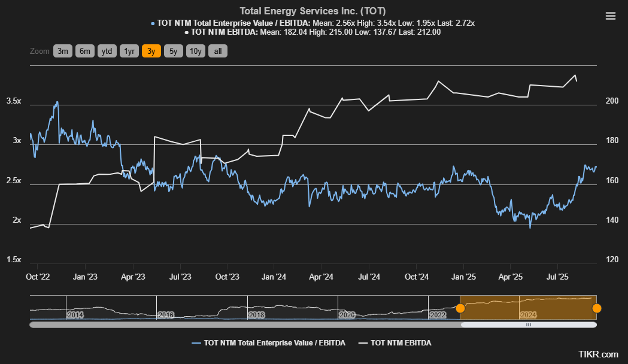Viewport: 628px width, 364px height.
Task: Click the right orange navigator handle
Action: point(597,308)
